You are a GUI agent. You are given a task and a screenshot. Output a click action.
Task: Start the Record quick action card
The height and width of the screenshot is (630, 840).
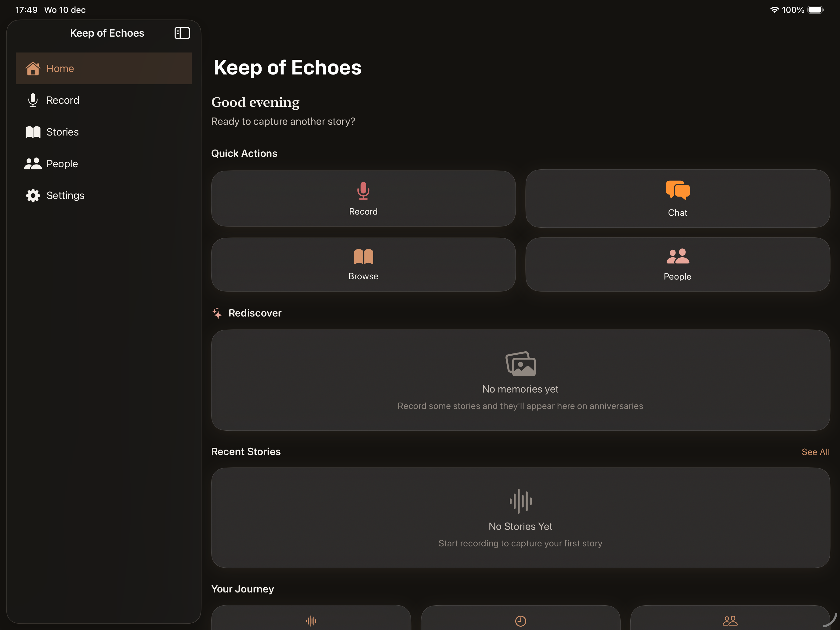tap(364, 199)
